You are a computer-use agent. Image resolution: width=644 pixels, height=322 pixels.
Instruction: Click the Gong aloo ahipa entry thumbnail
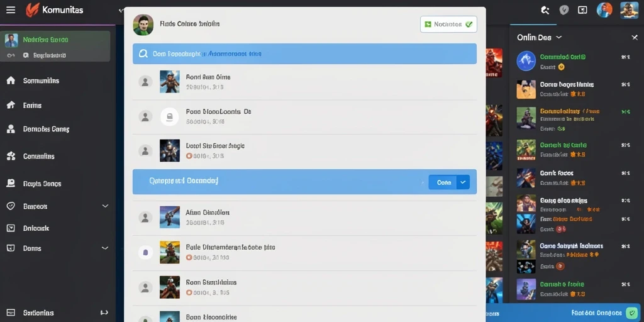click(x=526, y=204)
